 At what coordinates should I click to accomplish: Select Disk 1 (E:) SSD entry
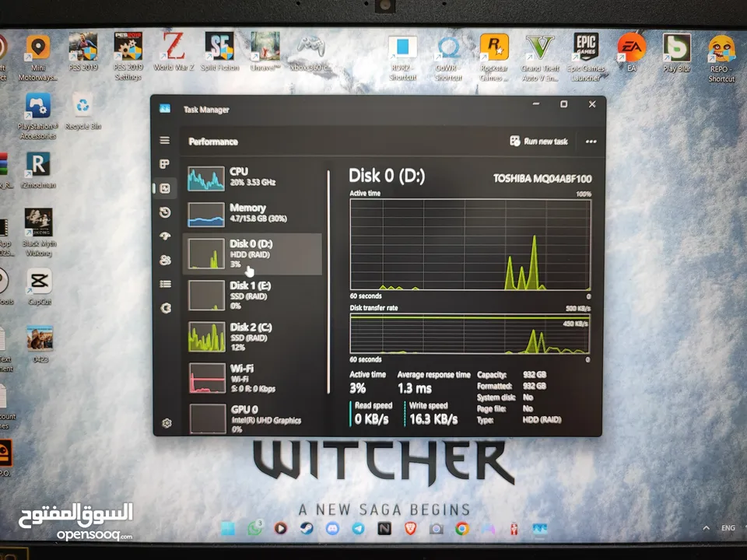pyautogui.click(x=252, y=296)
